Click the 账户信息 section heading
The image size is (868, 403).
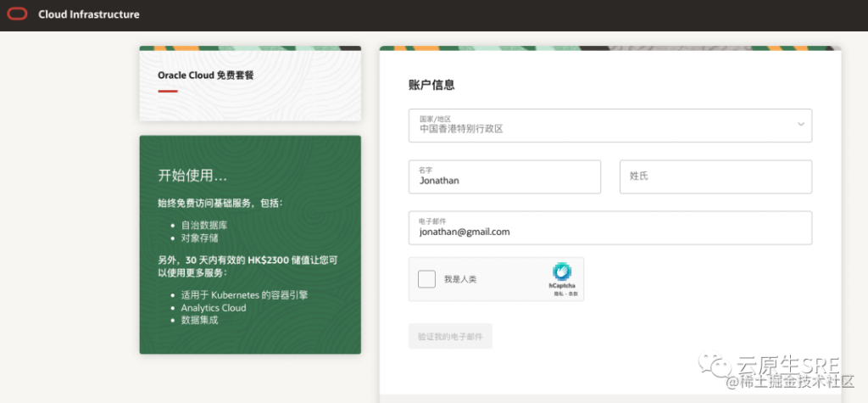[431, 85]
